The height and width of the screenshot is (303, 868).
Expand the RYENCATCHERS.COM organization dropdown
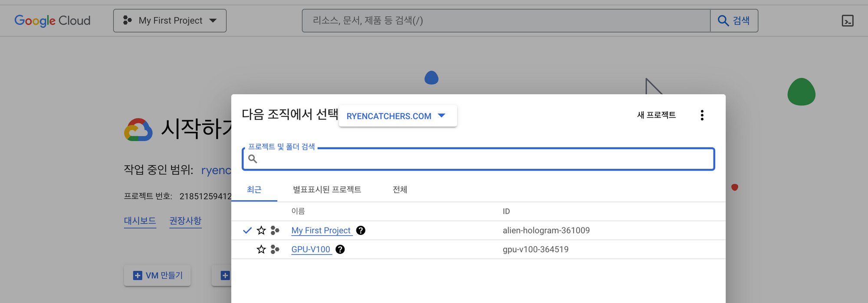(398, 116)
